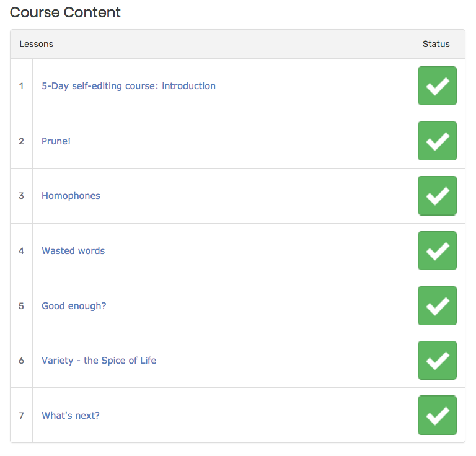The width and height of the screenshot is (476, 456).
Task: Select the green check beside Homophones
Action: [437, 196]
